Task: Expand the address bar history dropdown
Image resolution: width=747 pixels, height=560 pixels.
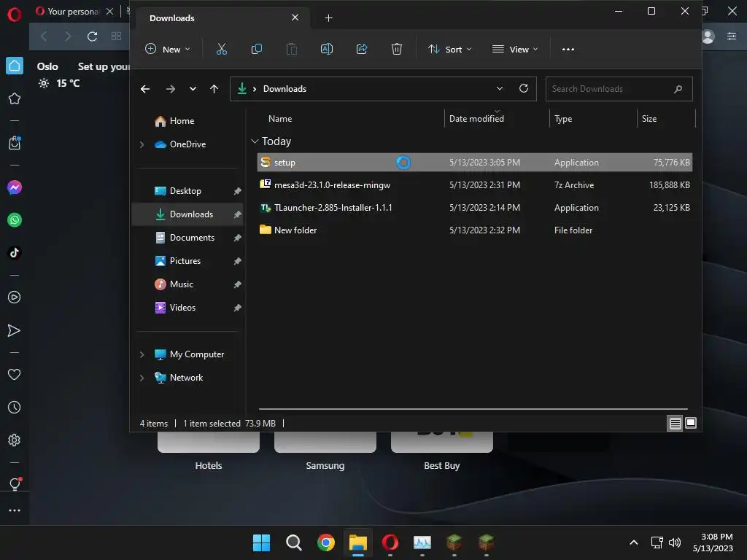Action: tap(499, 88)
